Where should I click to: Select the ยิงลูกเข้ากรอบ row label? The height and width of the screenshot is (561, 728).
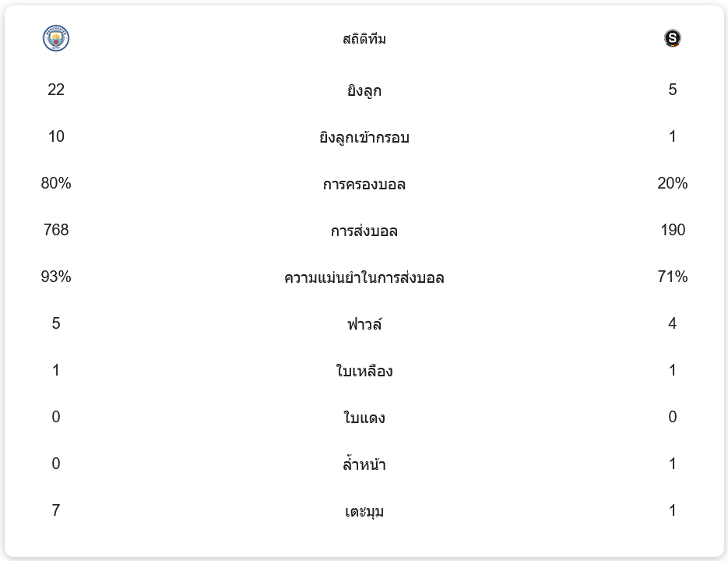click(364, 137)
